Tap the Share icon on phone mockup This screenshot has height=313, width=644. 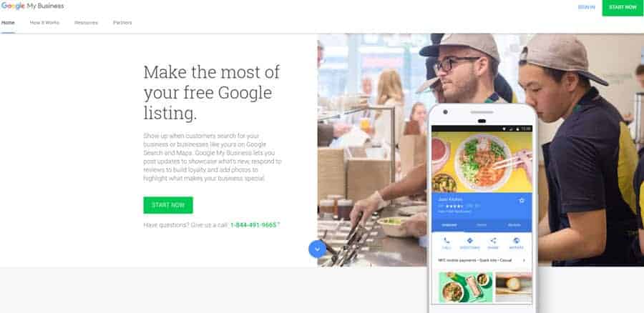(x=493, y=241)
